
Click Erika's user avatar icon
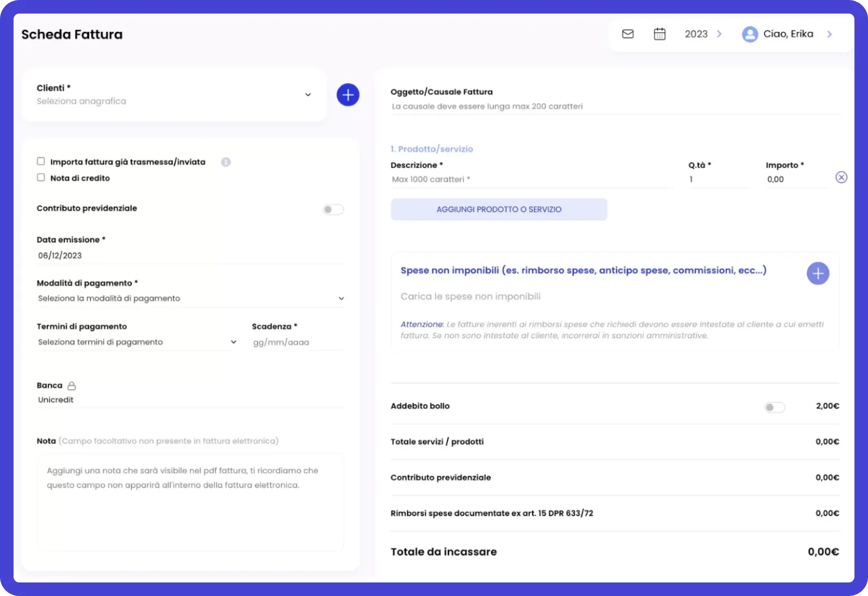(x=749, y=34)
